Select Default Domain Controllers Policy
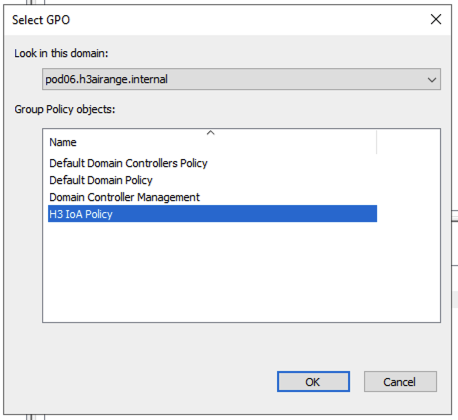Image resolution: width=458 pixels, height=420 pixels. (x=128, y=163)
